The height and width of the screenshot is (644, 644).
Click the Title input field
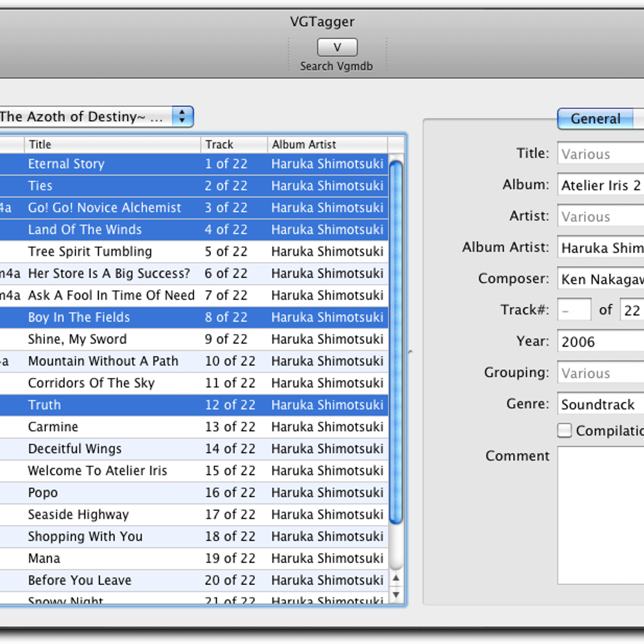(x=601, y=154)
